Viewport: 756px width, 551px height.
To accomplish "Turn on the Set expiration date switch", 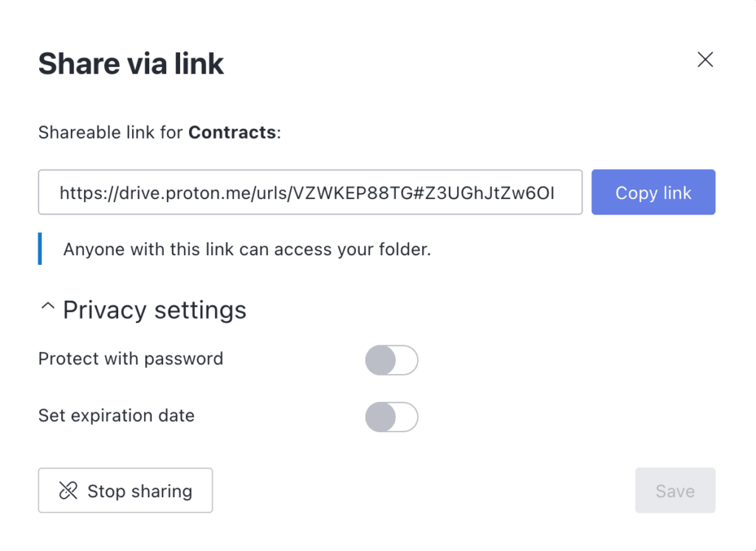I will (x=391, y=417).
